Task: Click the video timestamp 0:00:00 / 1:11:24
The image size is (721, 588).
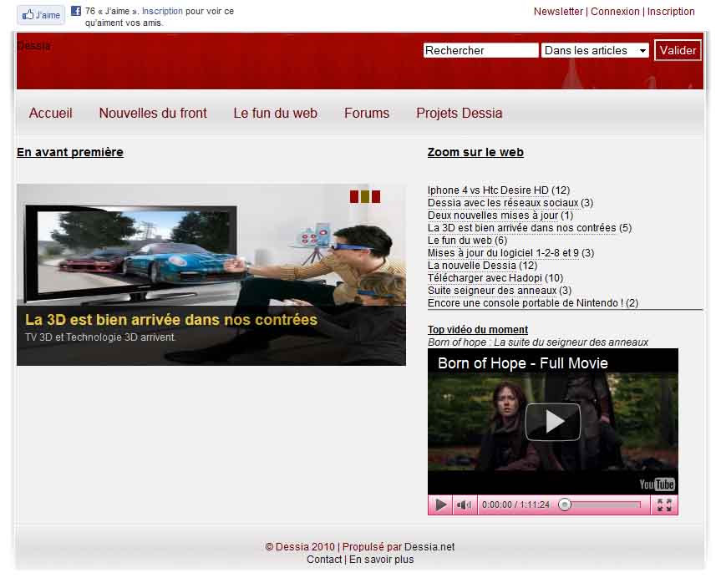Action: click(515, 504)
